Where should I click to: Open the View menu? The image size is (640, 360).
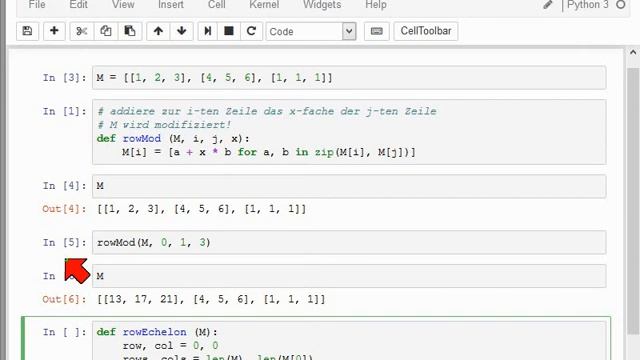coord(123,5)
